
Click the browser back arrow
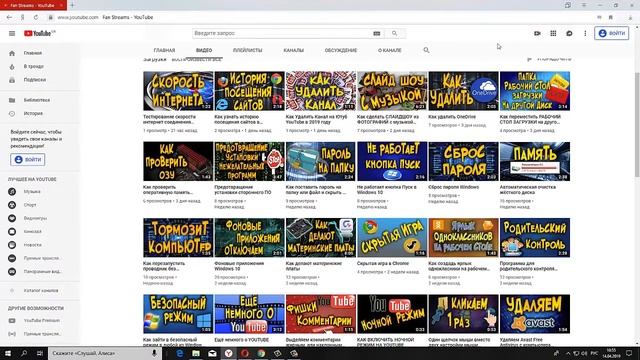pyautogui.click(x=9, y=18)
